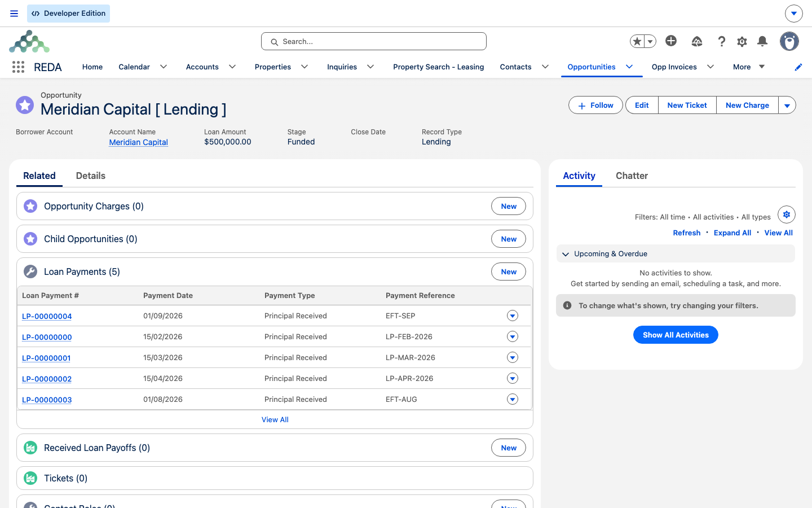Click the Tickets related list icon
This screenshot has height=508, width=812.
tap(30, 478)
